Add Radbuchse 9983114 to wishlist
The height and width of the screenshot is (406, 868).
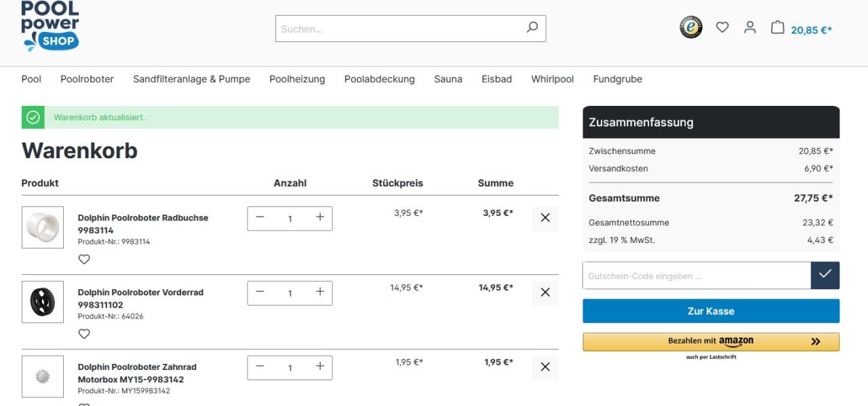[84, 259]
